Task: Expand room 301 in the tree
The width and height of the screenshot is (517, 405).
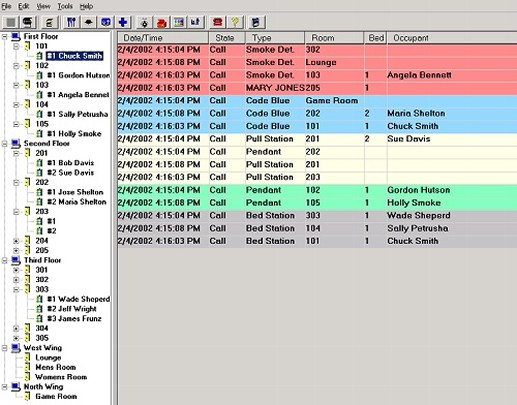Action: pyautogui.click(x=16, y=270)
